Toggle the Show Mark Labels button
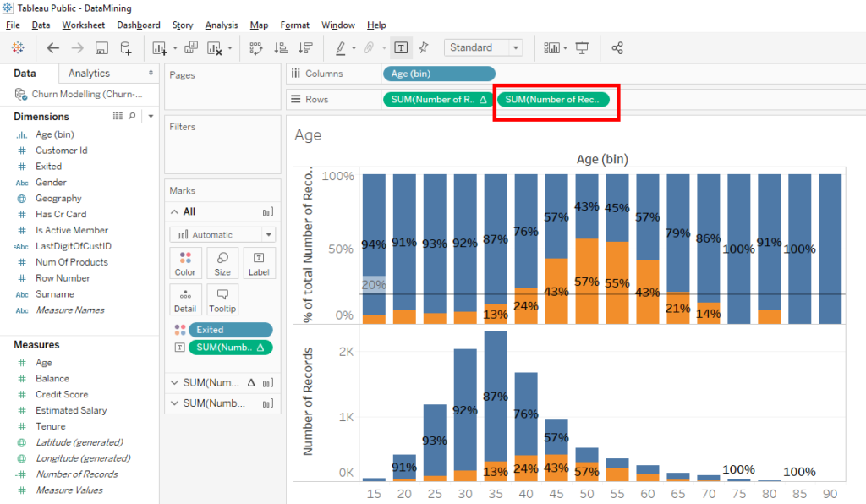The width and height of the screenshot is (866, 504). click(401, 48)
